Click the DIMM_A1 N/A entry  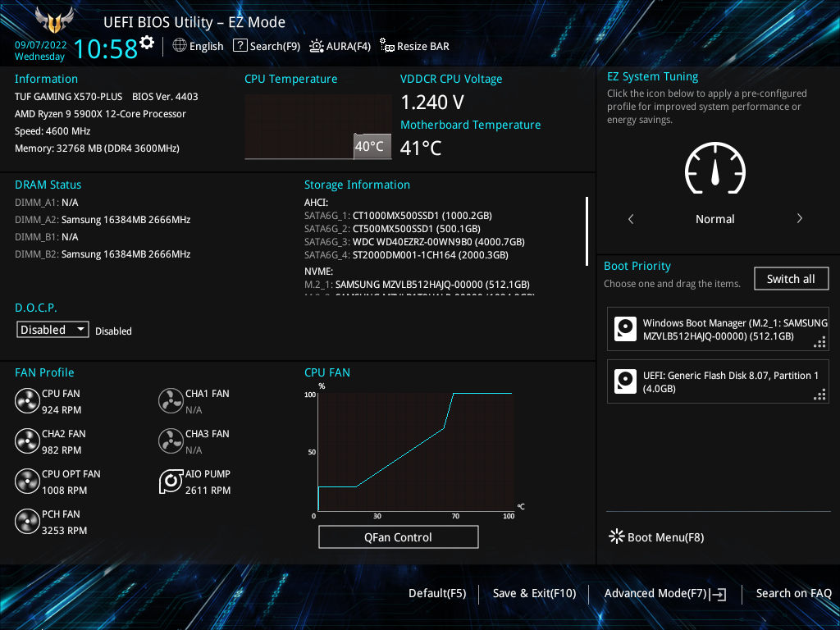coord(46,203)
